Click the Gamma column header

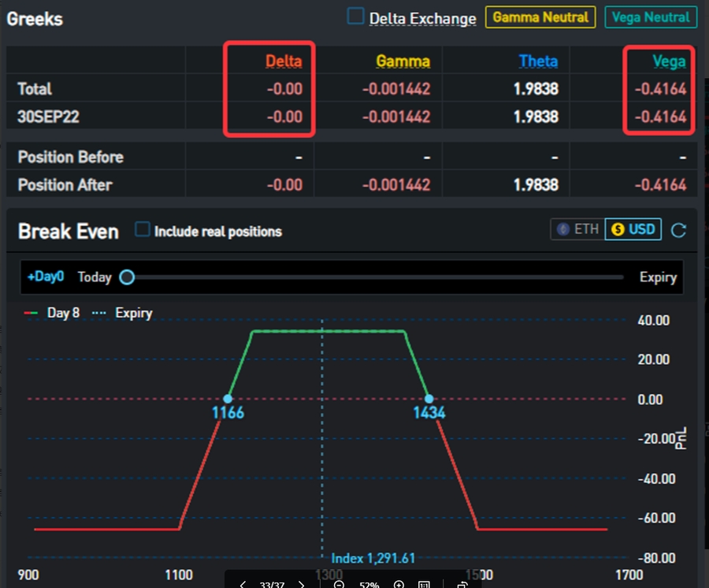(403, 61)
